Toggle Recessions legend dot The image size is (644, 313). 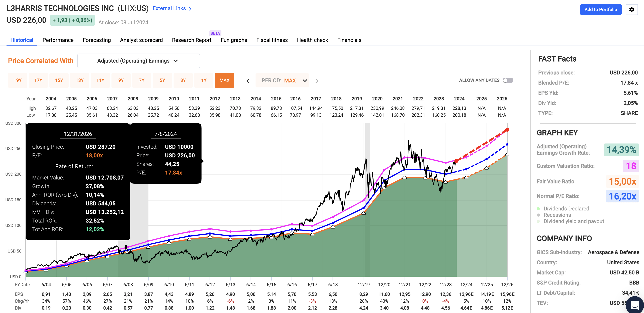538,215
